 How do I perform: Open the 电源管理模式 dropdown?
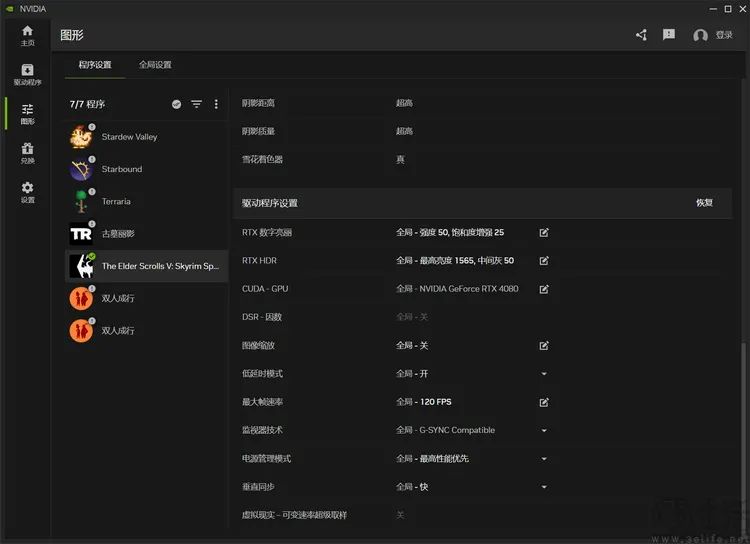[x=544, y=459]
